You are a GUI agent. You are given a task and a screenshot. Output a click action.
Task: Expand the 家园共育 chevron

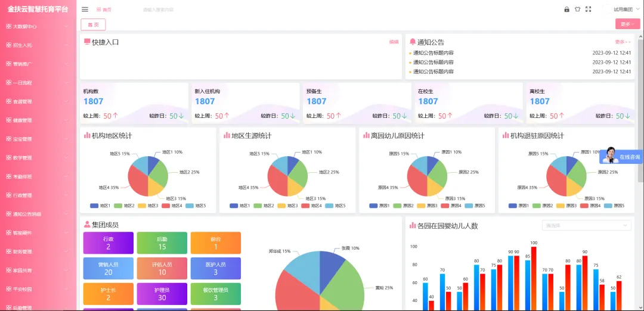coord(66,270)
